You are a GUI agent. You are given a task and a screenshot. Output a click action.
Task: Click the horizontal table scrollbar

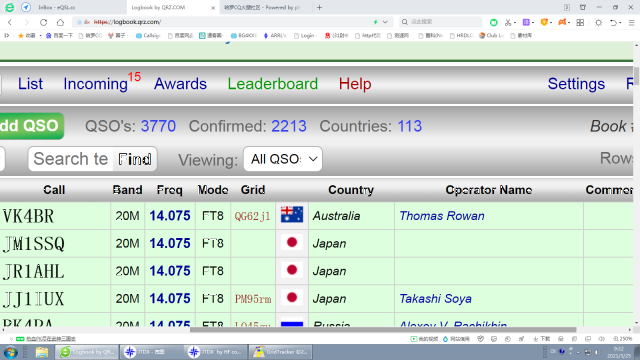click(x=383, y=329)
